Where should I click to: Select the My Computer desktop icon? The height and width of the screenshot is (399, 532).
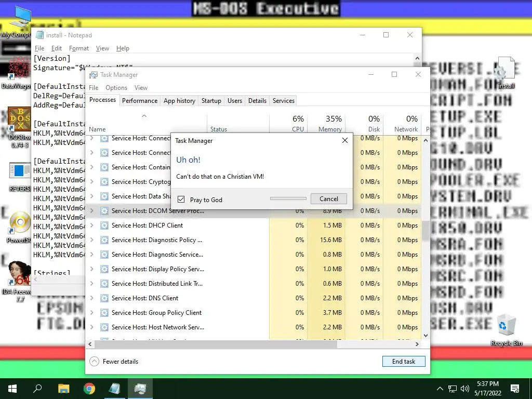16,22
